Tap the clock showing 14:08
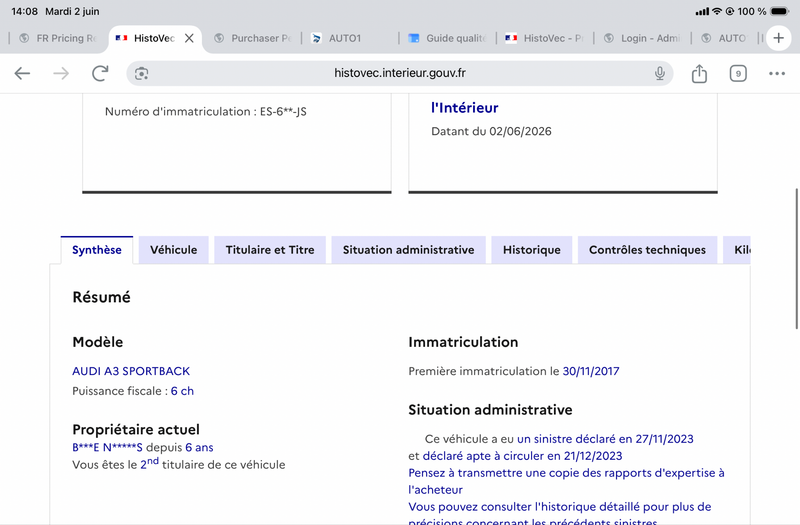This screenshot has width=800, height=525. click(x=24, y=11)
